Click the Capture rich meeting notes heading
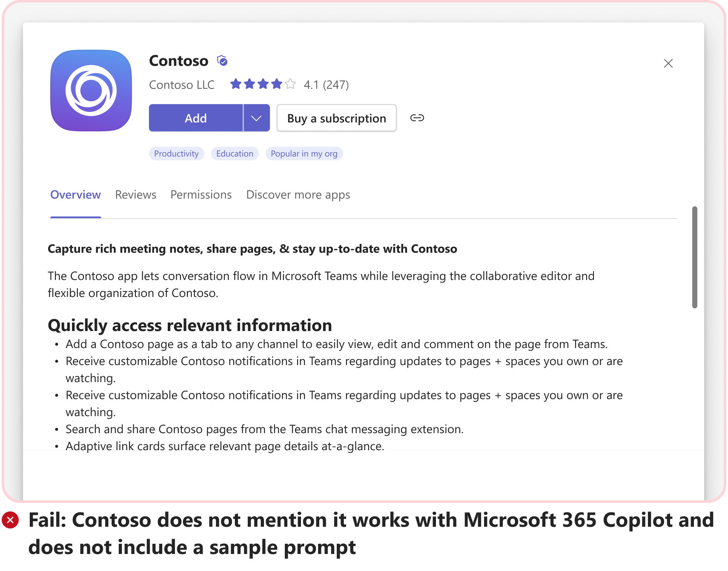The image size is (728, 571). (x=252, y=249)
